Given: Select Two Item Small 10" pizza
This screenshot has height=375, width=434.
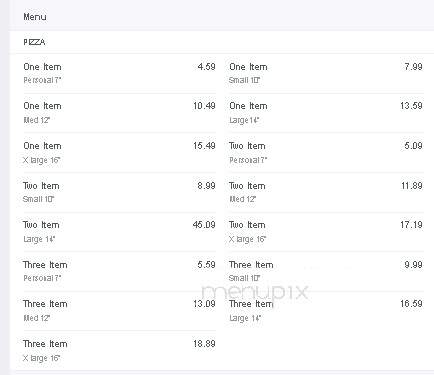Looking at the screenshot, I should [119, 192].
